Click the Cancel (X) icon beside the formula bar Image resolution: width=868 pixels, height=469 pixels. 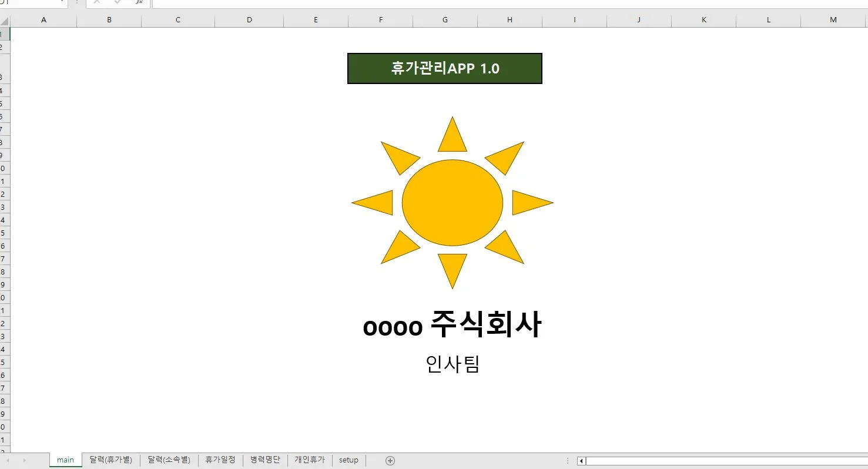(96, 2)
